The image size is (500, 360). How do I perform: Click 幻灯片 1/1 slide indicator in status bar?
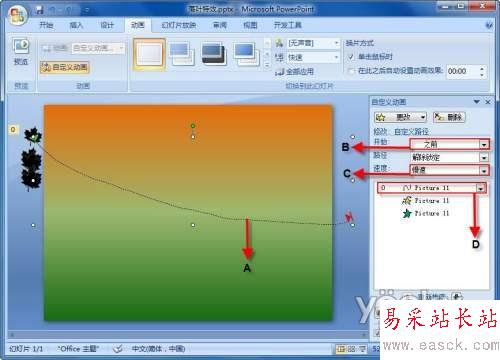click(x=26, y=349)
